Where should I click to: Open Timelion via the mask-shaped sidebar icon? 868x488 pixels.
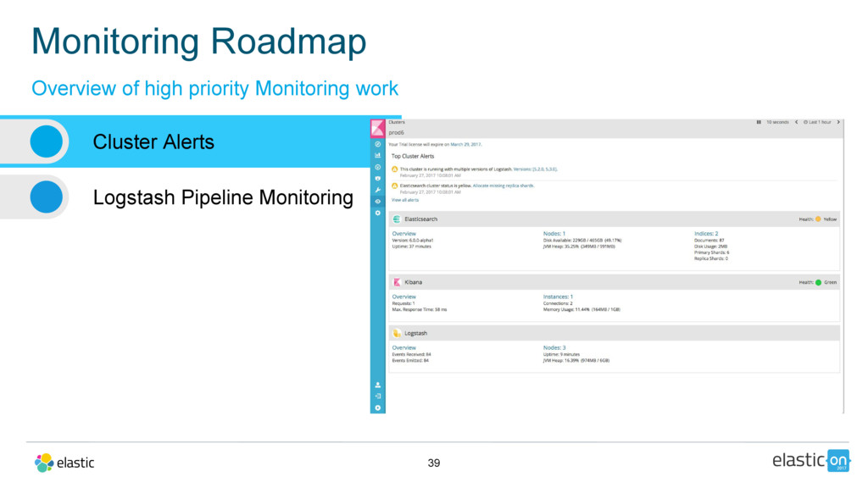pos(377,179)
